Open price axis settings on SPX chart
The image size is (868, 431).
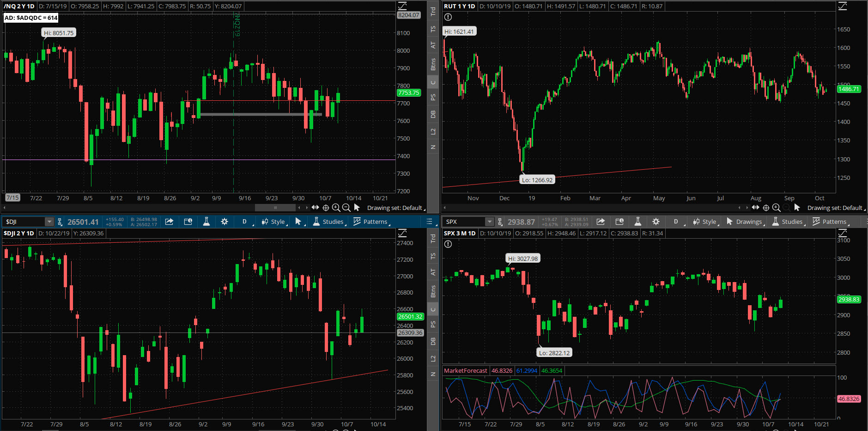[843, 233]
